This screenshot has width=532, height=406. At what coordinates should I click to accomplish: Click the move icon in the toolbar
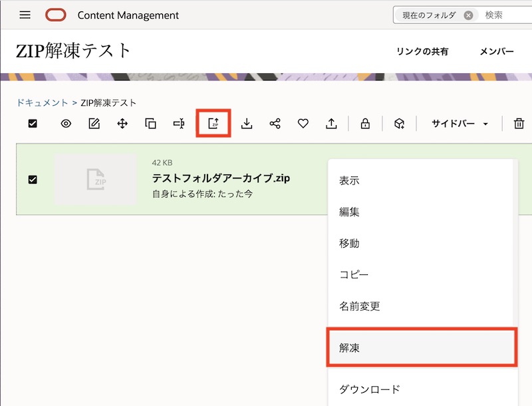point(122,123)
